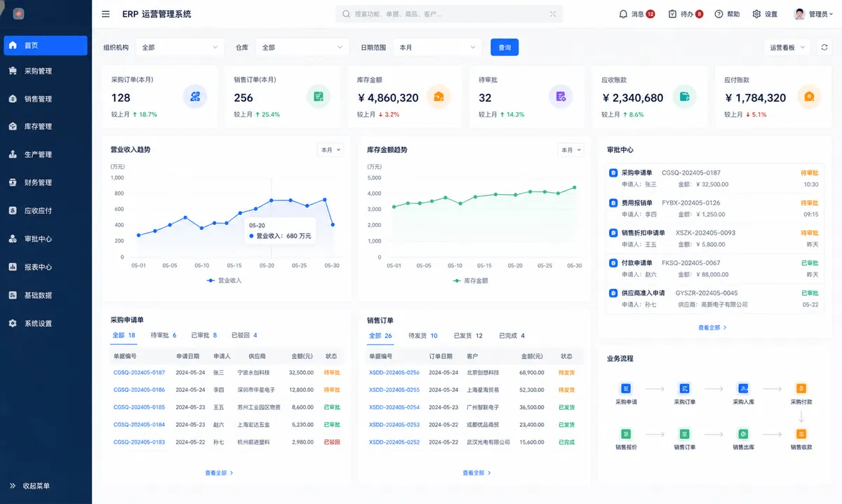Refresh the dashboard with the reload icon
Screen dimensions: 842x504
[824, 47]
